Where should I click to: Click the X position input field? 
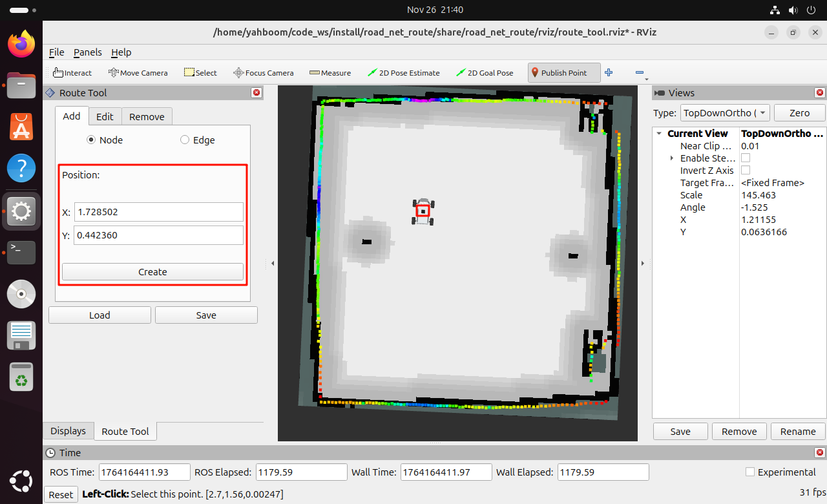pyautogui.click(x=158, y=212)
